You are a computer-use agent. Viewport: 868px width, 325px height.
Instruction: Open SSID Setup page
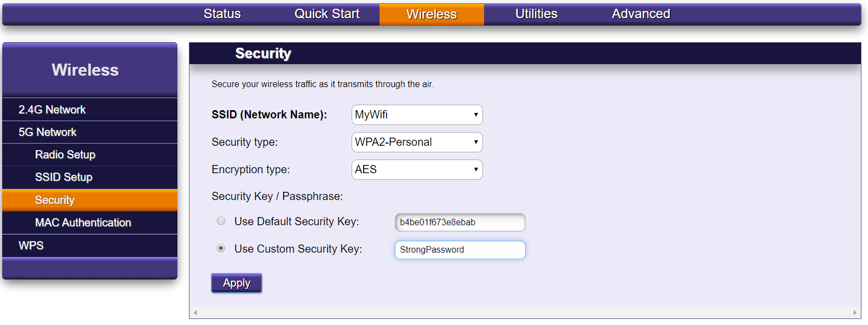coord(64,177)
